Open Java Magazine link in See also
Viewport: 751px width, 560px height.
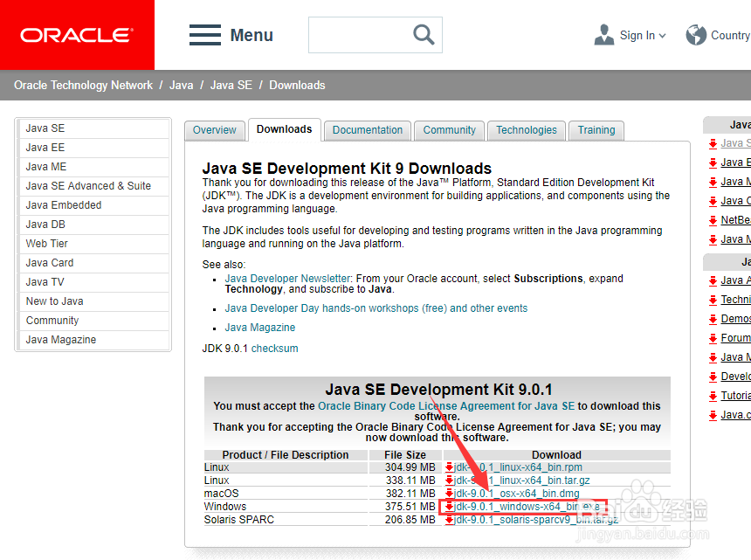[x=260, y=328]
